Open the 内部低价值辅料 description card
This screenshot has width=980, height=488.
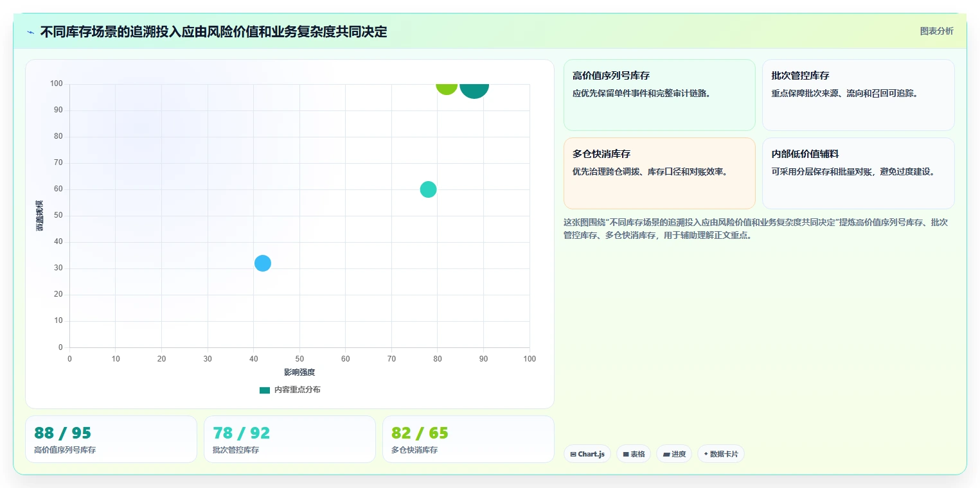click(858, 173)
